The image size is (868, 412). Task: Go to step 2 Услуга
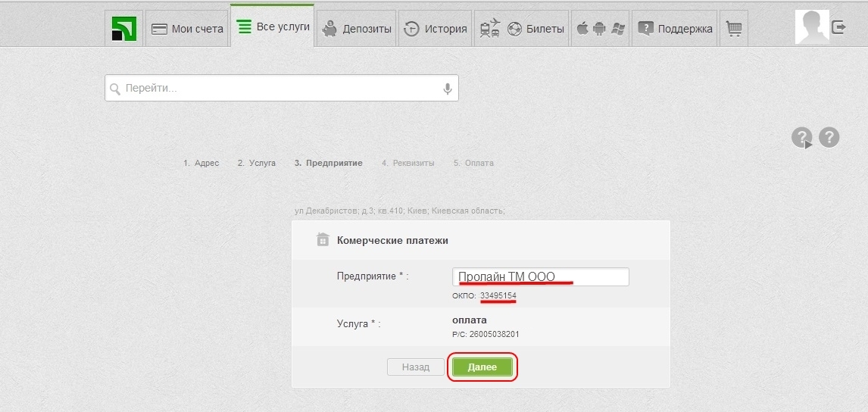256,164
